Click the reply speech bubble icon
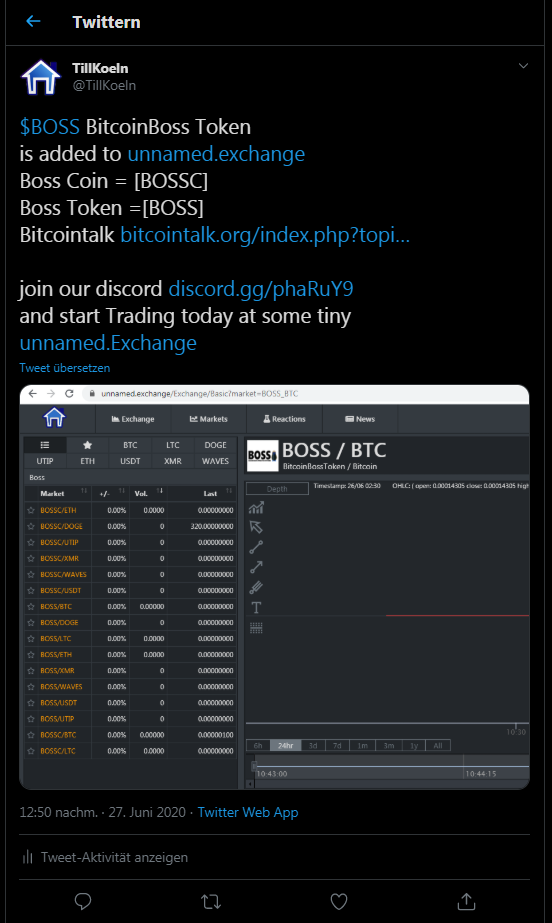The width and height of the screenshot is (552, 923). [83, 901]
